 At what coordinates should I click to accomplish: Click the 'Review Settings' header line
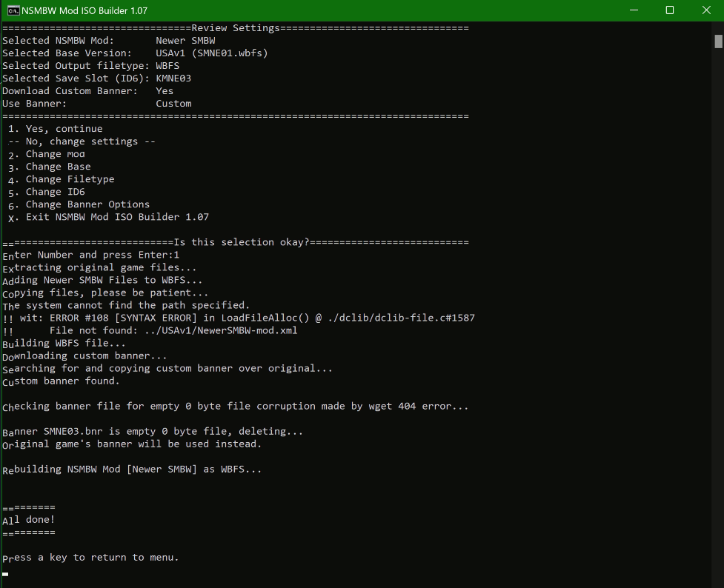pos(236,28)
